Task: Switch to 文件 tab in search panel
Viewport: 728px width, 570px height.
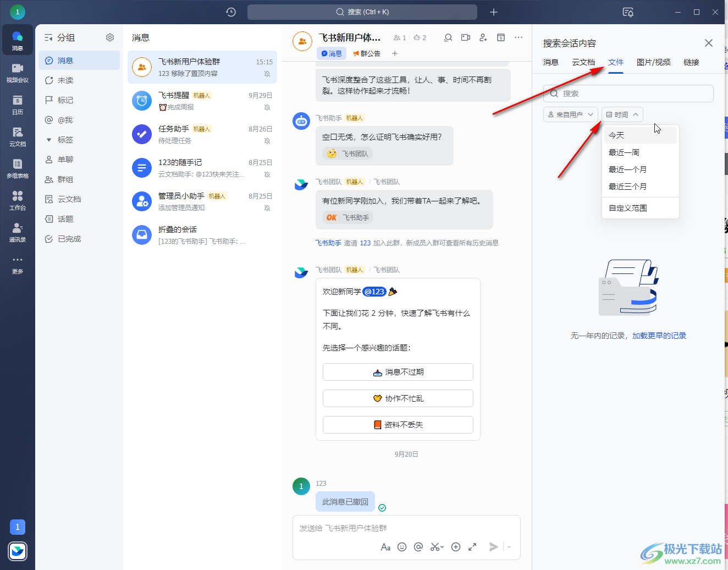Action: [x=616, y=62]
